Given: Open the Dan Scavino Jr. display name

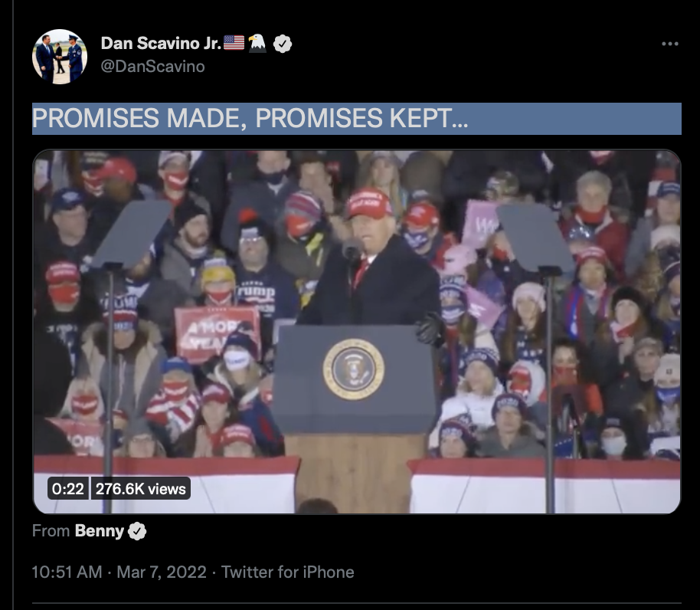Looking at the screenshot, I should (x=161, y=44).
